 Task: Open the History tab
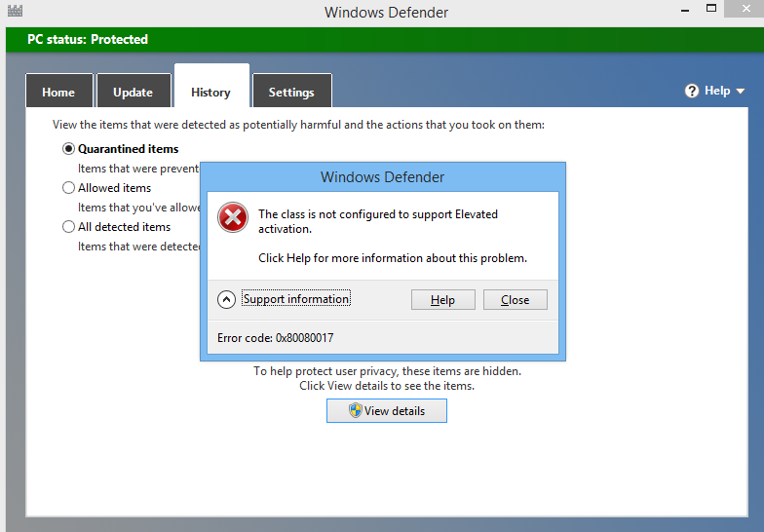[x=211, y=86]
